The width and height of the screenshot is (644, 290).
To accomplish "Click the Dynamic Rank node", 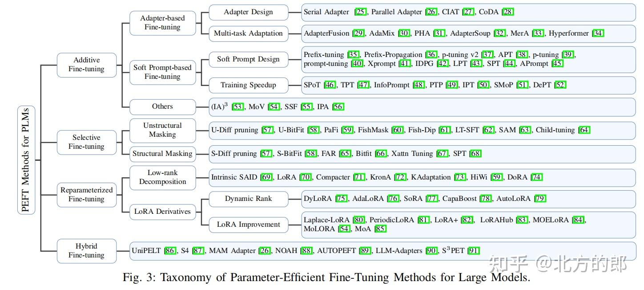I will 248,199.
